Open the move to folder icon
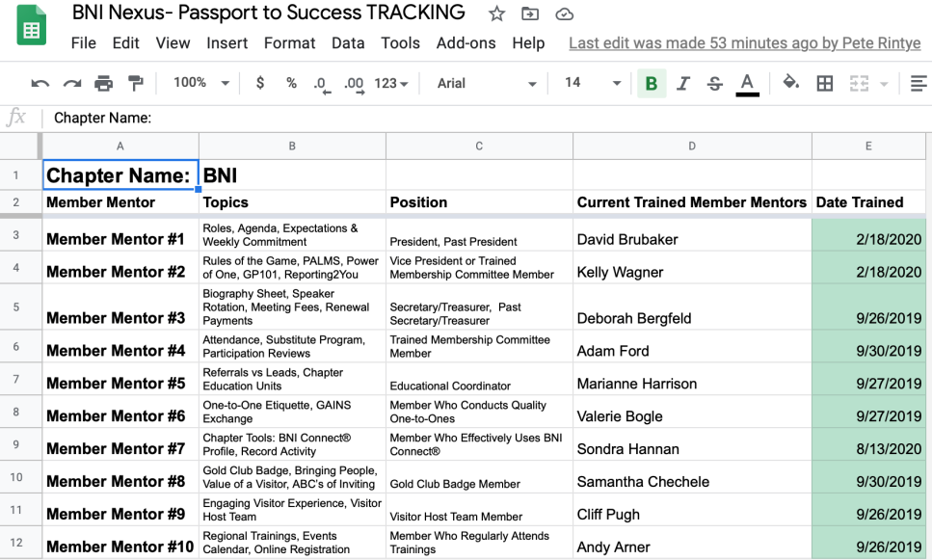The height and width of the screenshot is (560, 932). (529, 13)
